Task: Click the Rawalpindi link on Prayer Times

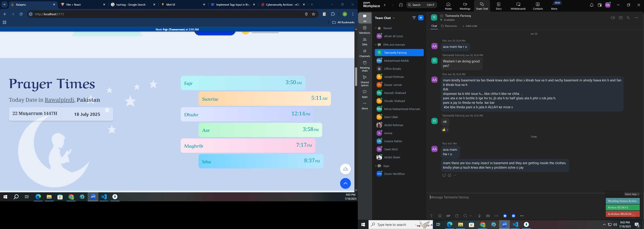Action: (59, 100)
